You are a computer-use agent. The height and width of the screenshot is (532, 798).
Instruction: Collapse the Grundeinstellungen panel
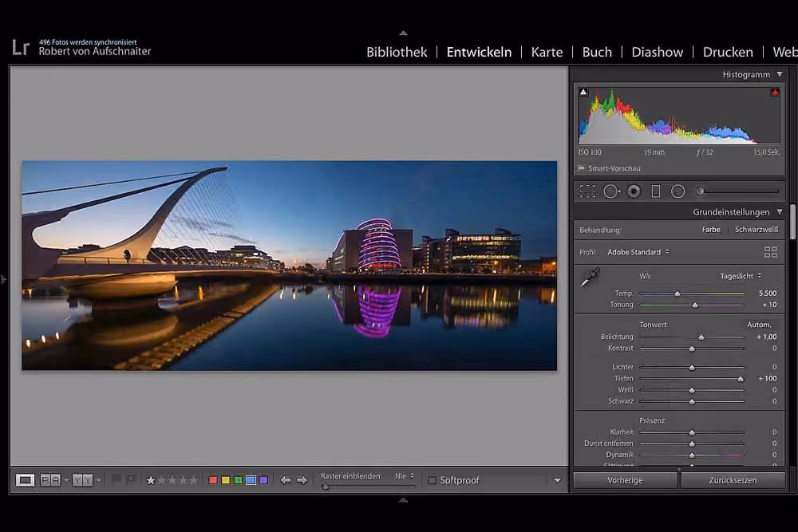click(x=779, y=211)
